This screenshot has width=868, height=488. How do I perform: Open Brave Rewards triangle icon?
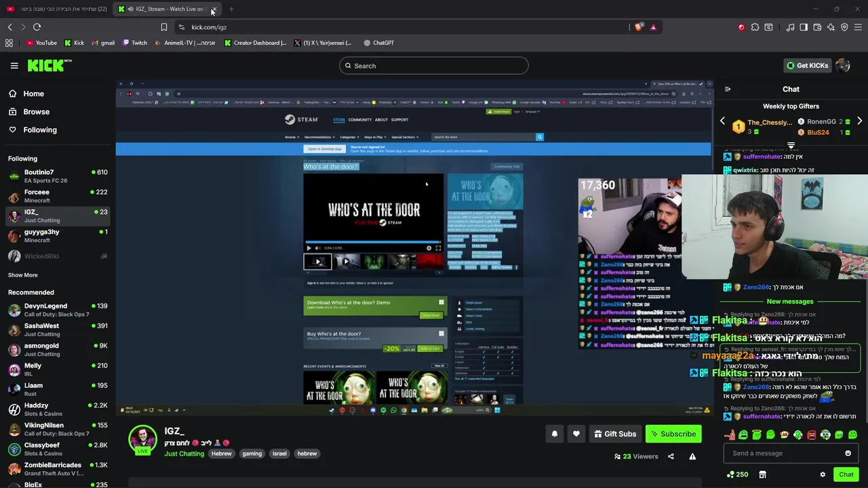pos(653,27)
